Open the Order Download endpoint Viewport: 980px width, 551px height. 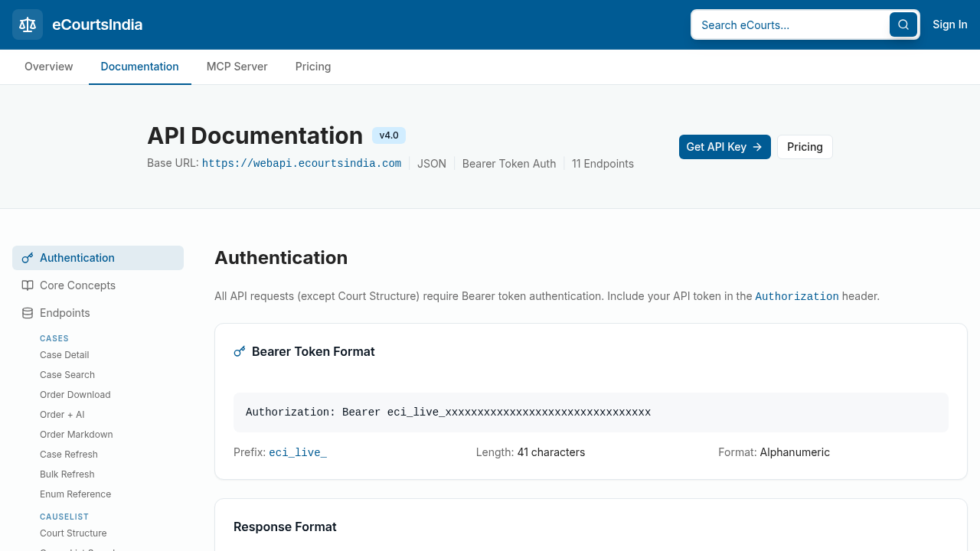coord(75,395)
